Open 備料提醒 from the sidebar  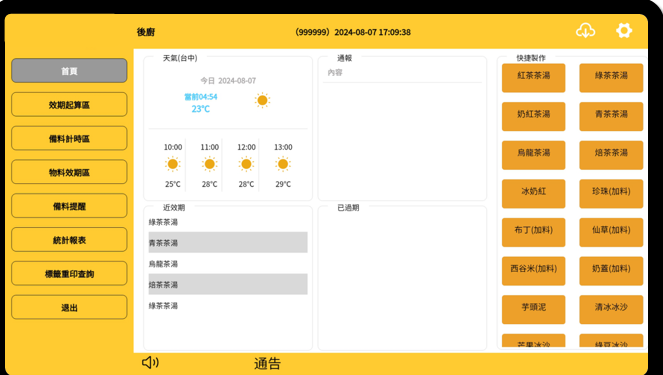(69, 206)
